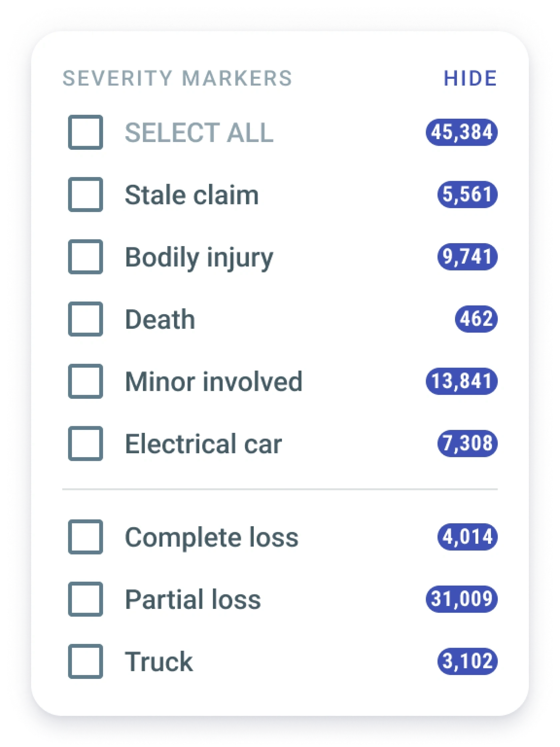The image size is (560, 747).
Task: Select the Death checkbox
Action: click(85, 319)
